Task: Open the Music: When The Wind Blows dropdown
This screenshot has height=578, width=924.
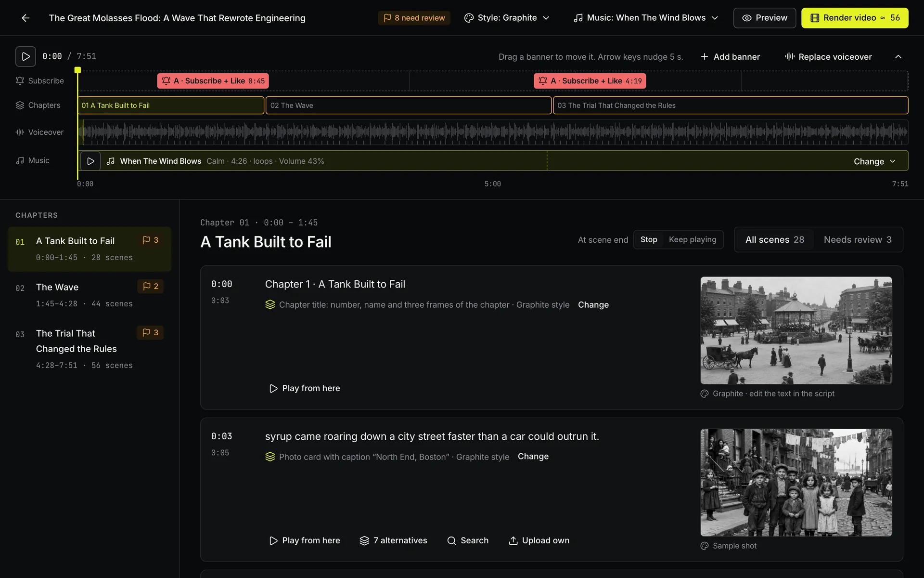Action: coord(646,18)
